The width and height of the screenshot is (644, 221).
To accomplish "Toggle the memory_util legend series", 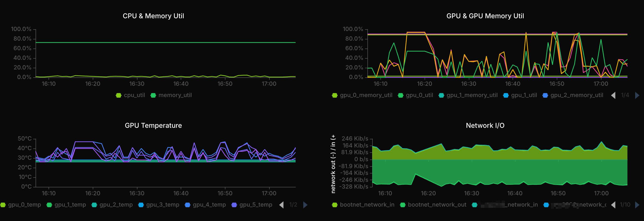I will (171, 95).
